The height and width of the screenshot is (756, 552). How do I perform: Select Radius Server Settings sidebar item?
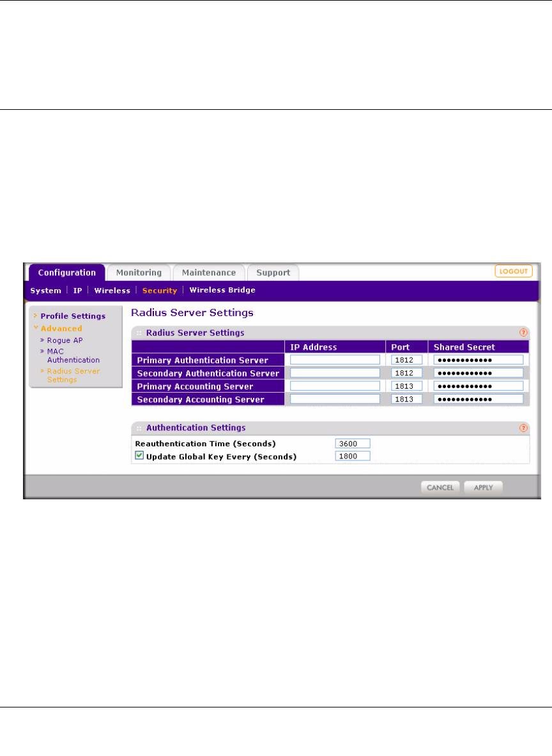coord(73,375)
